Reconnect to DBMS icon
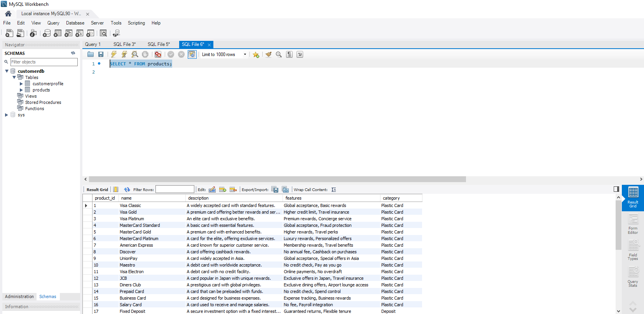Image resolution: width=644 pixels, height=314 pixels. click(x=116, y=33)
